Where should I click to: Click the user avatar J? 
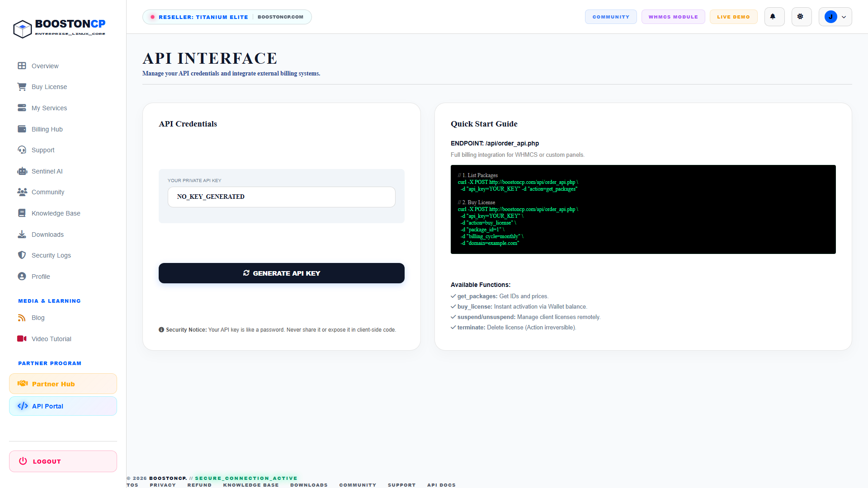[x=830, y=17]
